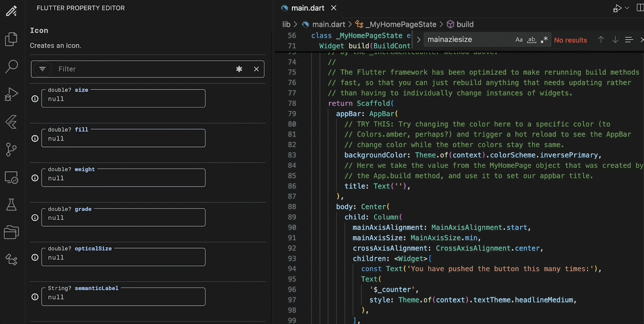
Task: Click the main.dart breadcrumb segment
Action: point(328,25)
